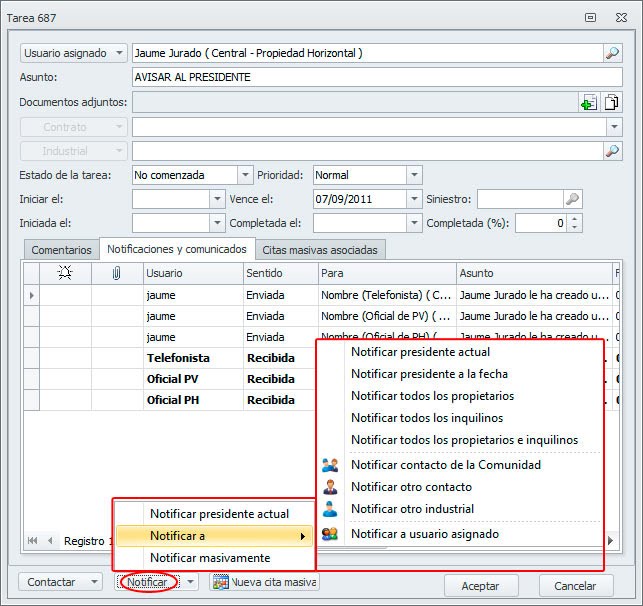Image resolution: width=643 pixels, height=606 pixels.
Task: Open Vence el date dropdown
Action: click(x=414, y=199)
